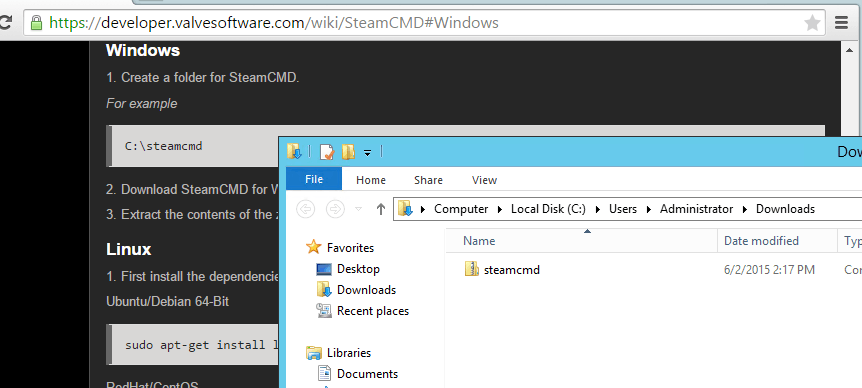Image resolution: width=862 pixels, height=388 pixels.
Task: Navigate to Computer in the breadcrumb path
Action: coord(461,209)
